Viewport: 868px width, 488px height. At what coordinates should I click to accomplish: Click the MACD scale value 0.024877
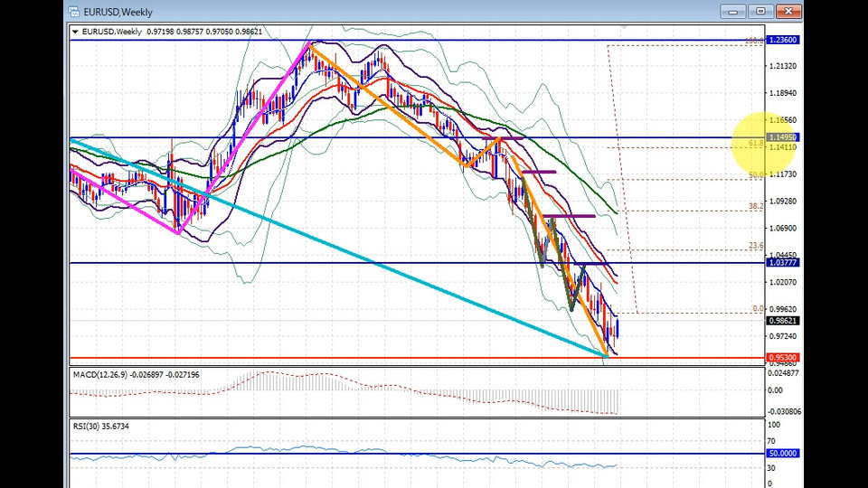tap(783, 373)
